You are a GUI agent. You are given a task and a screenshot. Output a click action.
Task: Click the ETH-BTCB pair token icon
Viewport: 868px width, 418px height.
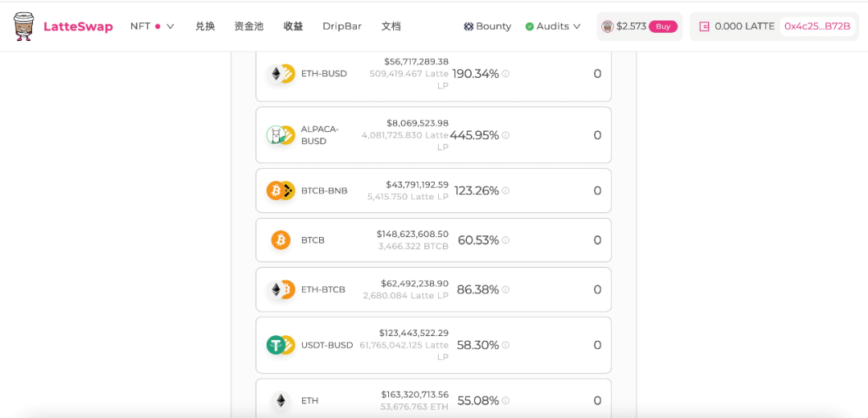tap(280, 289)
